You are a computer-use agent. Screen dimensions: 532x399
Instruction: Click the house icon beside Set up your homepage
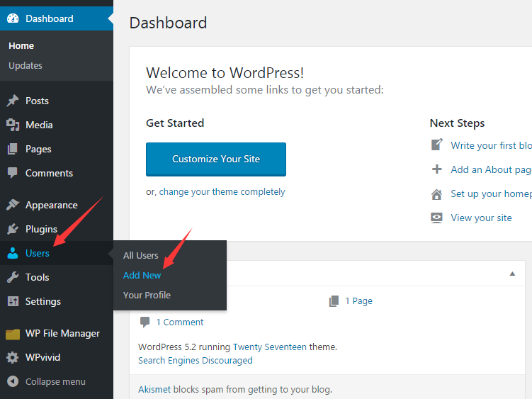[x=436, y=194]
